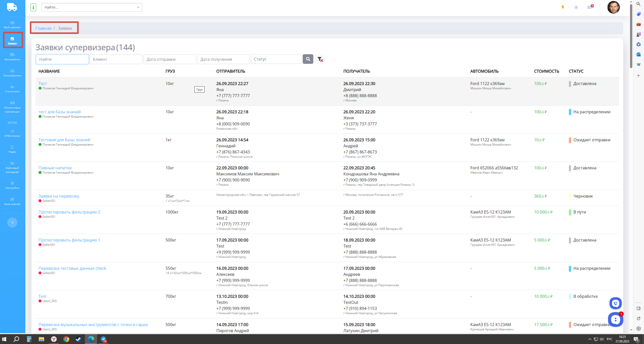Open messages envelope icon with badge
Screen dimensions: 644x344
(x=589, y=7)
